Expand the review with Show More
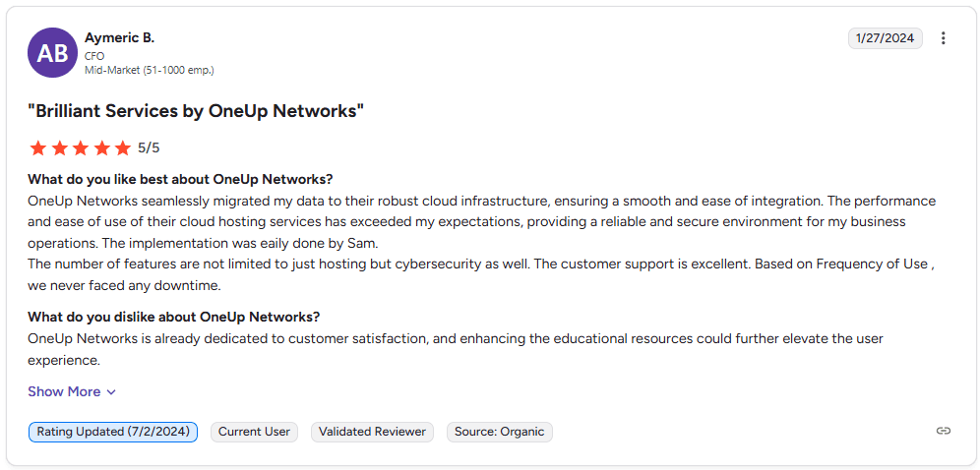 point(64,391)
